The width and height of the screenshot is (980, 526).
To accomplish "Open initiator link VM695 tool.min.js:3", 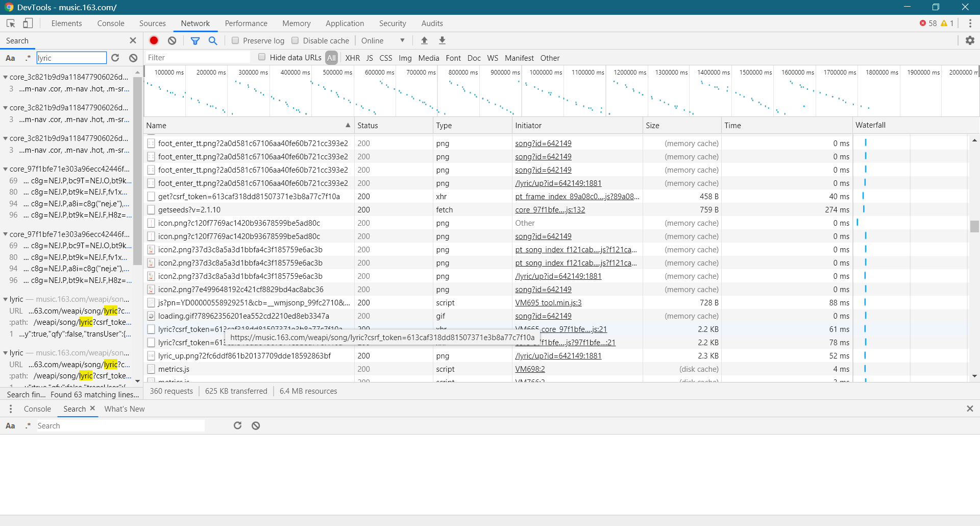I will tap(548, 303).
